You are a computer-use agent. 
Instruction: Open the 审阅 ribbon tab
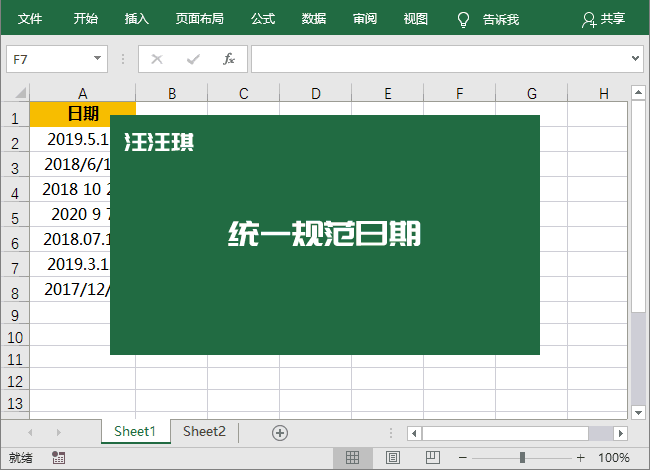(365, 19)
